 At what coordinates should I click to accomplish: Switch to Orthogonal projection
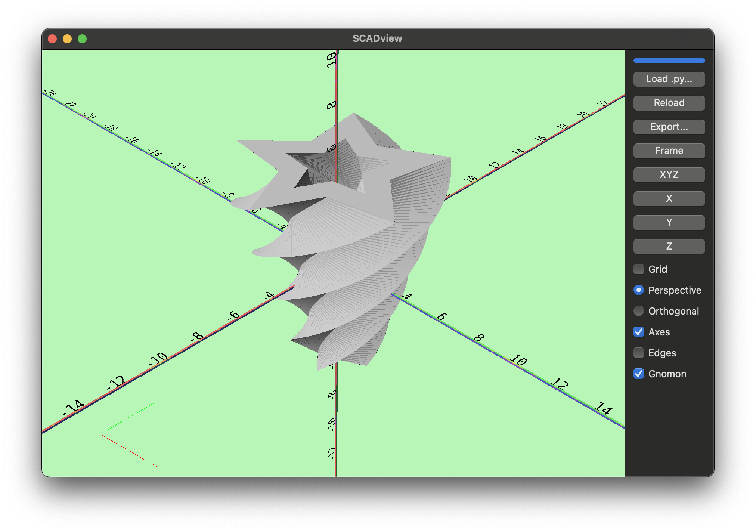click(638, 311)
